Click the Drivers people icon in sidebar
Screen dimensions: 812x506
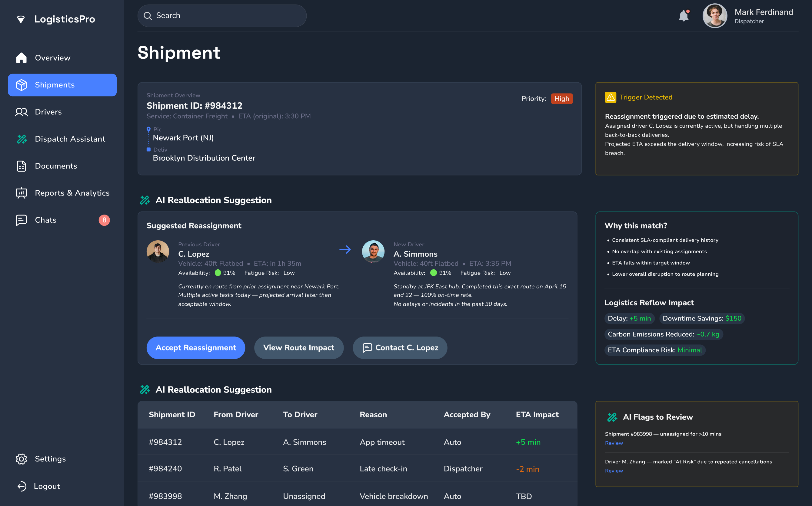(x=22, y=112)
